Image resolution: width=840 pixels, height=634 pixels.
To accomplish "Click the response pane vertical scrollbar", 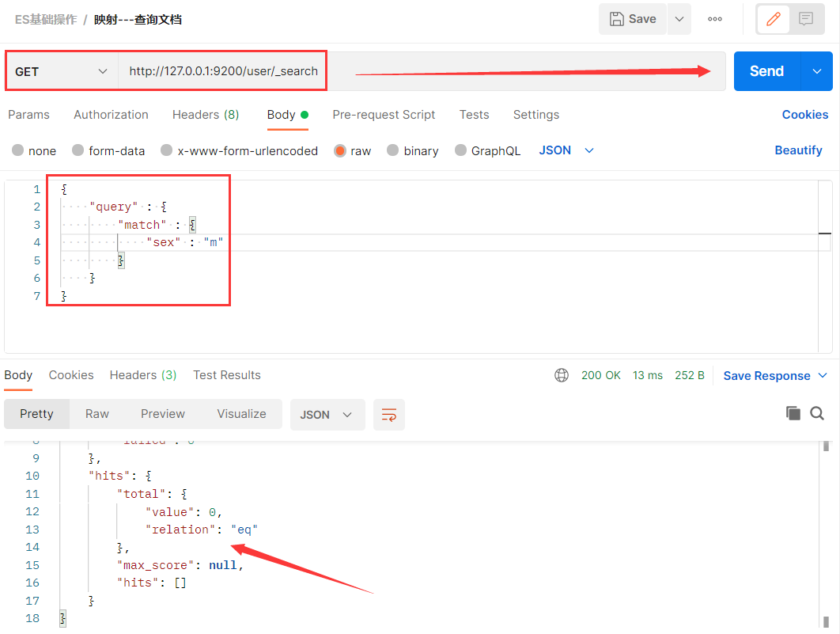I will [826, 533].
